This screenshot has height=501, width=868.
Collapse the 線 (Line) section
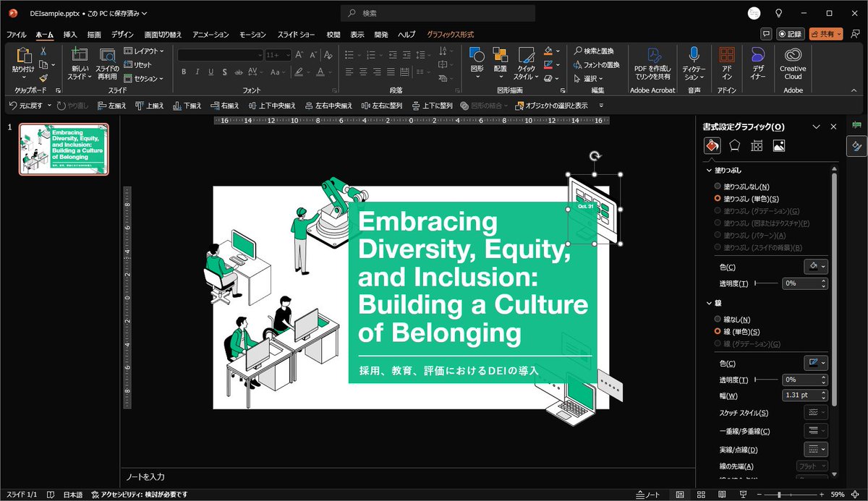tap(709, 303)
